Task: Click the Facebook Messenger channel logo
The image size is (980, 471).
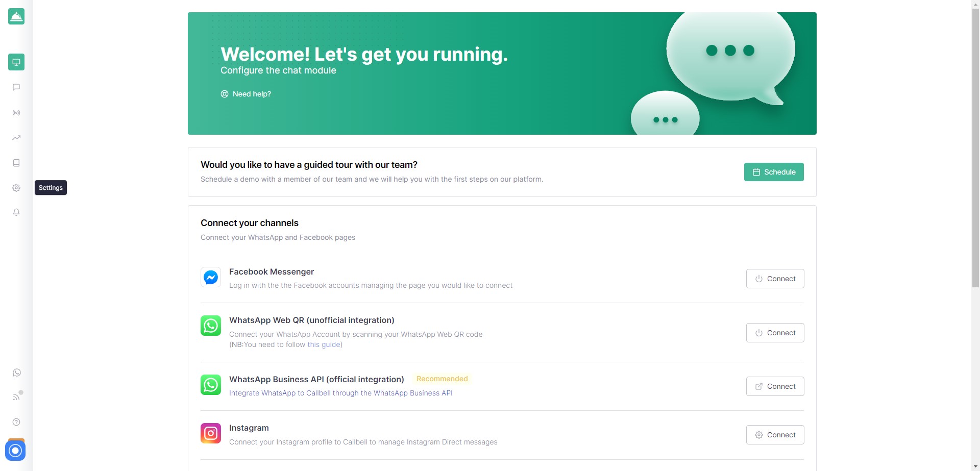Action: point(211,277)
